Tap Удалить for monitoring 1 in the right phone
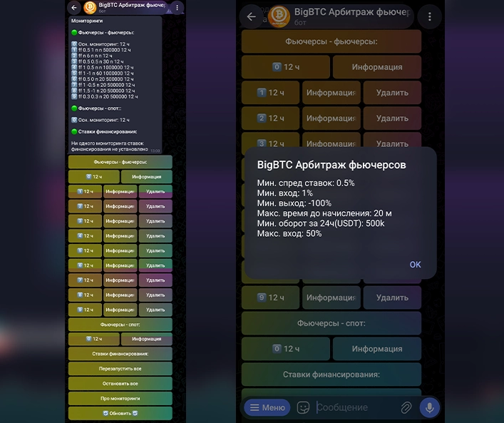504x423 pixels. click(x=393, y=93)
